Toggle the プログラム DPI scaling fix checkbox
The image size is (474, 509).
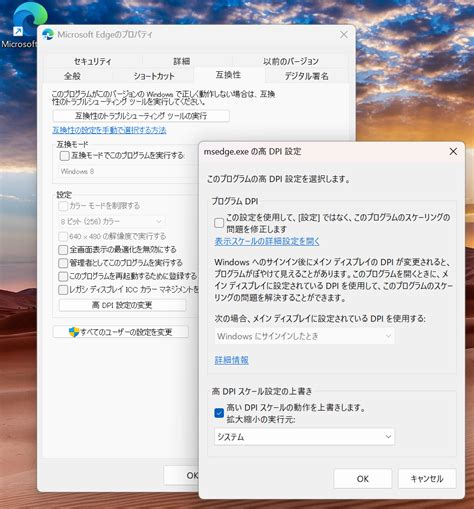pos(219,223)
